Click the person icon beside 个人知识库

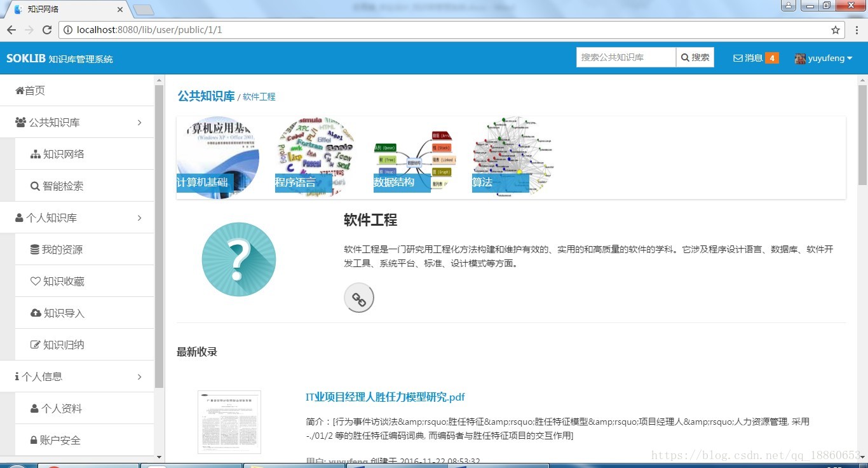tap(19, 218)
